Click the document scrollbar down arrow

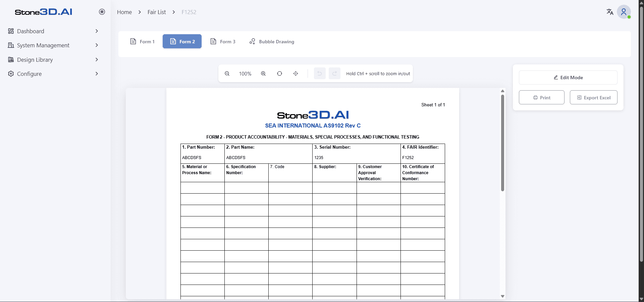click(502, 296)
